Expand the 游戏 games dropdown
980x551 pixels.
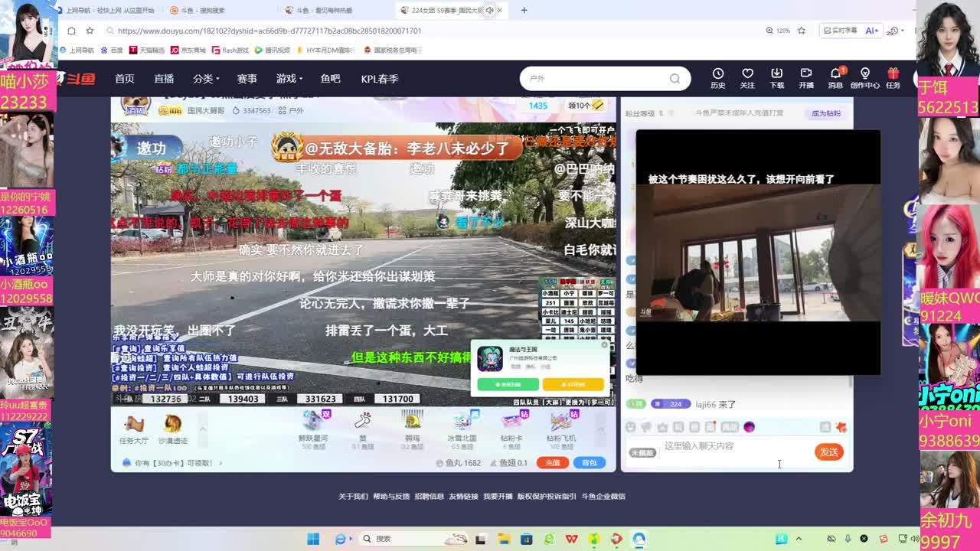click(289, 79)
